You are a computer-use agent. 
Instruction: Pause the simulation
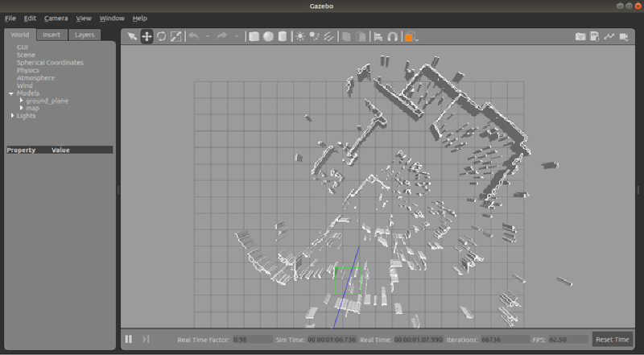coord(129,339)
